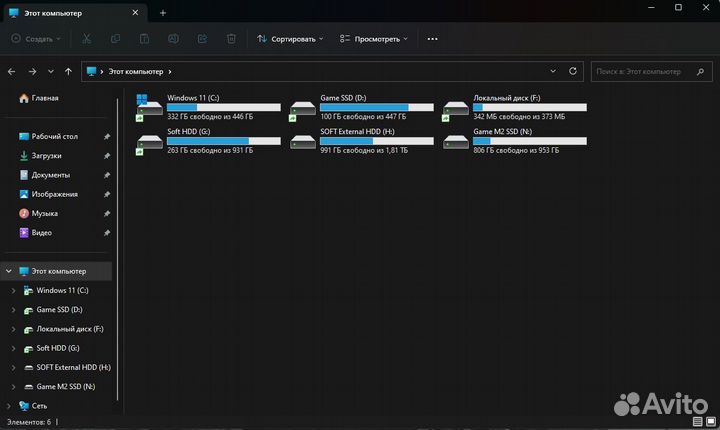Open Загрузки in the sidebar
Image resolution: width=720 pixels, height=430 pixels.
tap(40, 156)
